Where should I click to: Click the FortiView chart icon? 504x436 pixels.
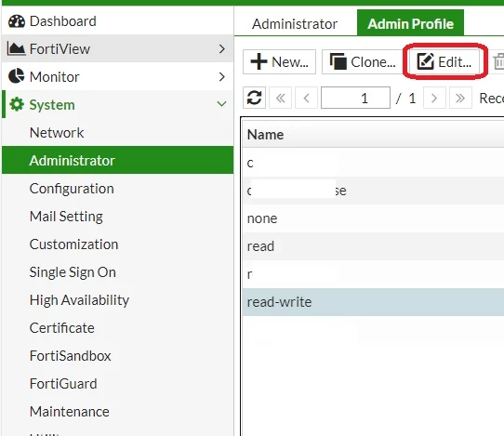click(x=16, y=49)
